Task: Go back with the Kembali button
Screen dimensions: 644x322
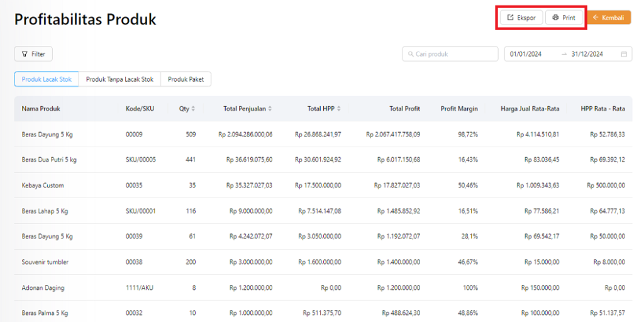Action: pos(609,18)
